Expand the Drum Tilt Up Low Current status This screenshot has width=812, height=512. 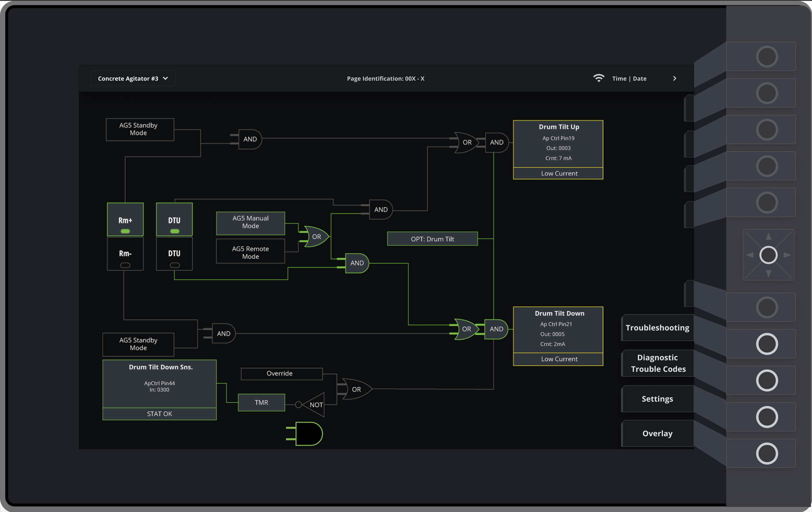pyautogui.click(x=559, y=173)
